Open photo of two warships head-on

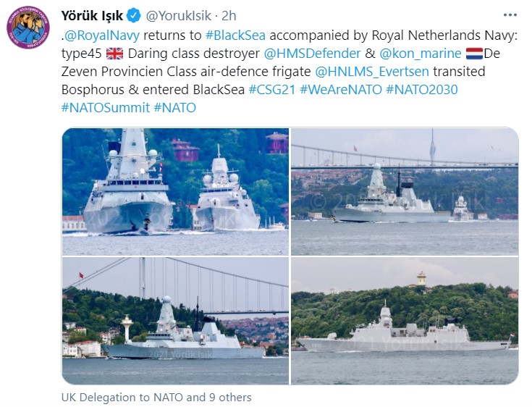coord(175,191)
